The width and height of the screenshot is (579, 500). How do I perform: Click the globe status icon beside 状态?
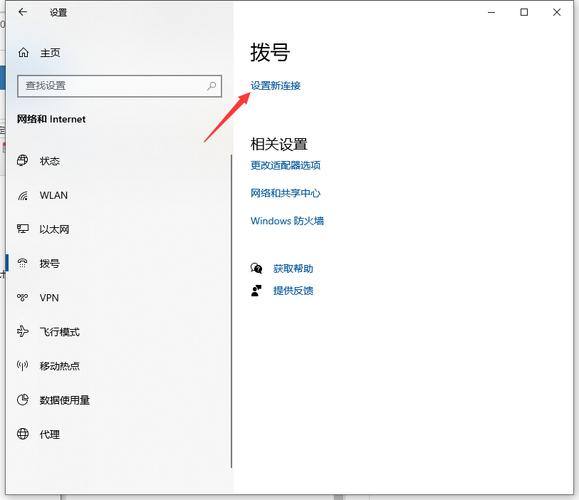coord(23,161)
